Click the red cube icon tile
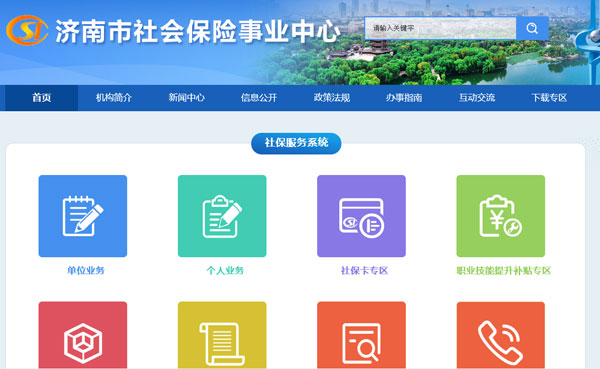 pos(83,335)
